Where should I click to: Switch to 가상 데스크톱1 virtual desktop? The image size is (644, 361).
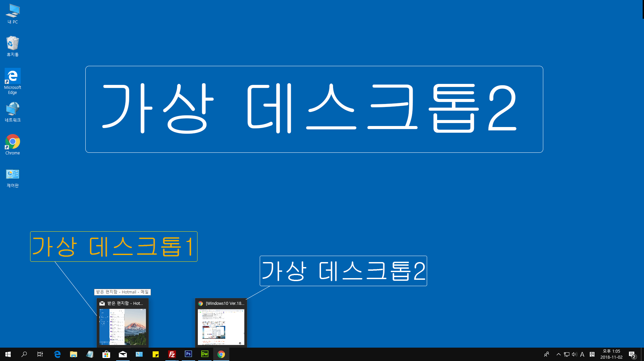click(123, 322)
